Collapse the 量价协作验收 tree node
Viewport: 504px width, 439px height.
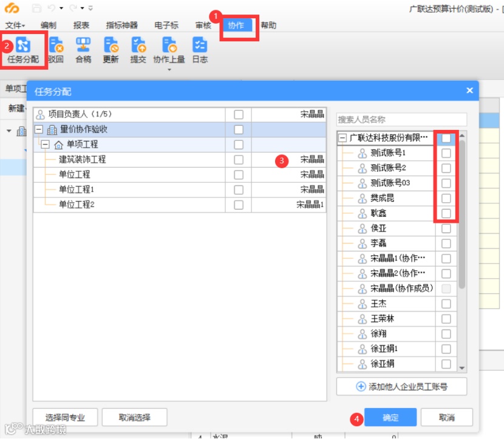39,129
